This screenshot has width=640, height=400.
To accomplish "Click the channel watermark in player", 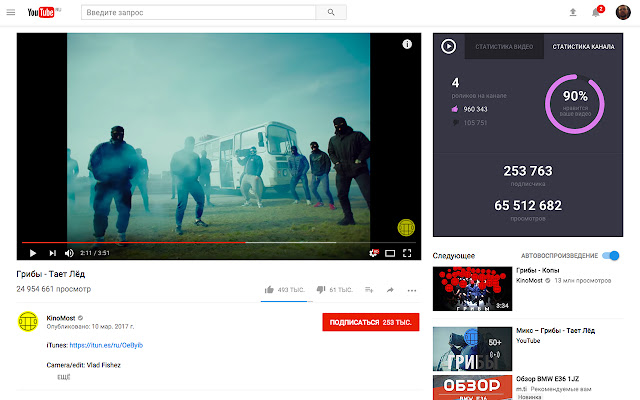I will tap(406, 227).
